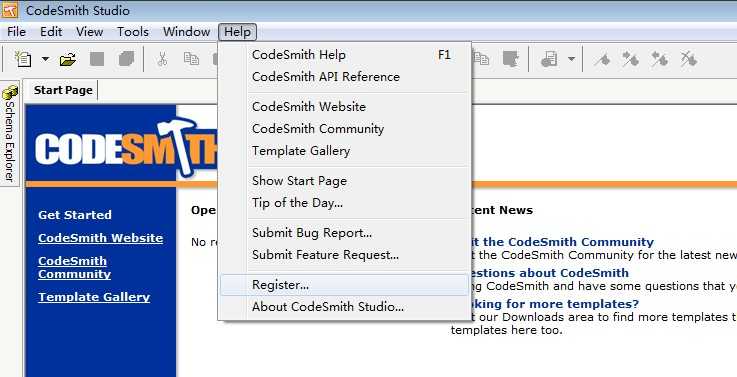Expand the dropdown arrow beside grey document icon

point(571,59)
